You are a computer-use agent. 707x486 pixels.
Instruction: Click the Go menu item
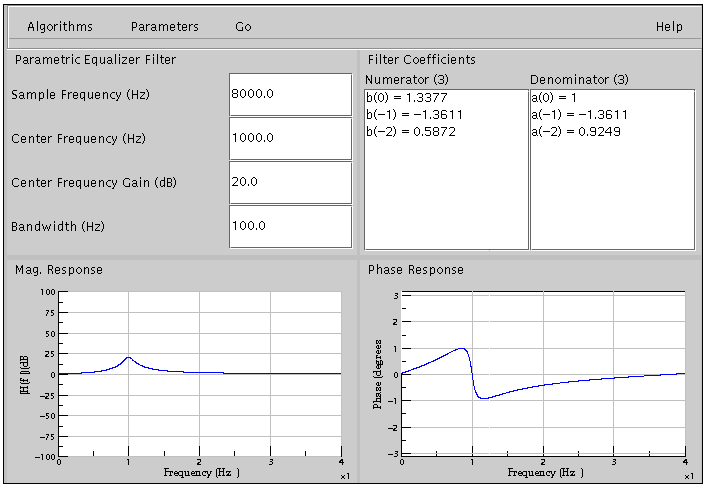pyautogui.click(x=243, y=27)
